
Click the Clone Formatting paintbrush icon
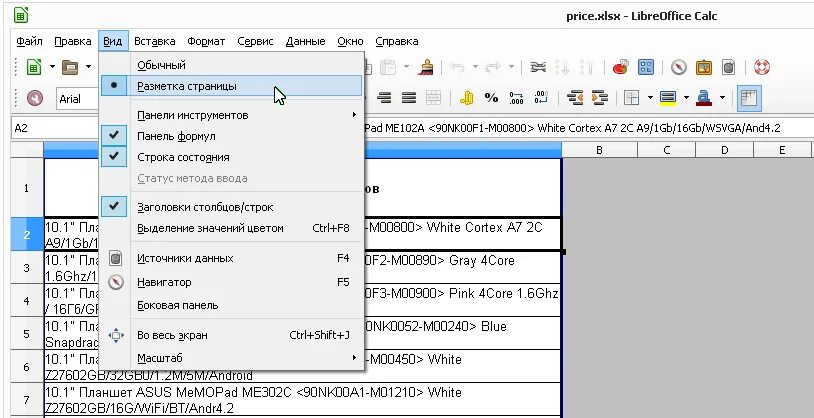tap(426, 67)
